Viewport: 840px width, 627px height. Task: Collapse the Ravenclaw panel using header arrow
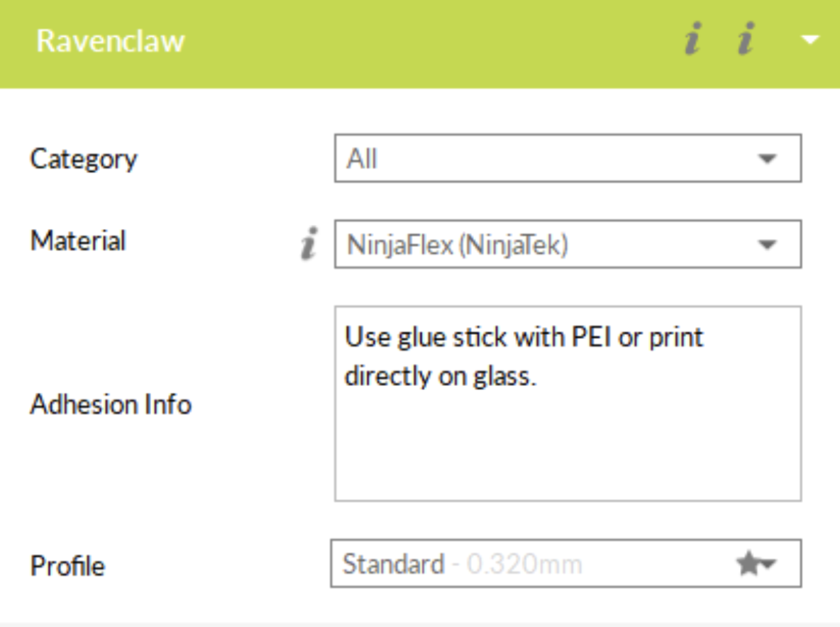click(809, 40)
